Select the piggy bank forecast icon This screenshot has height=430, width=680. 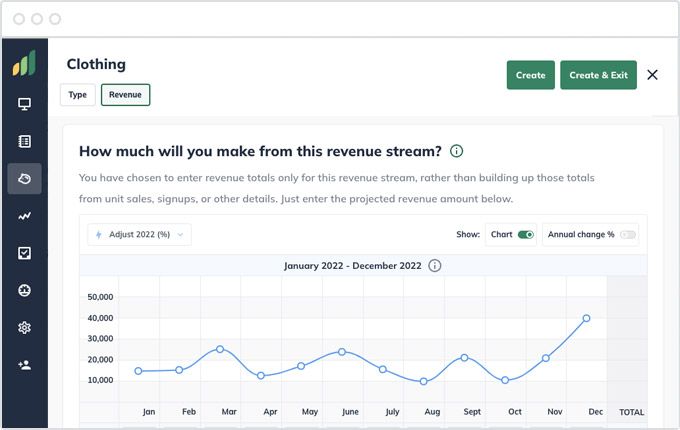(24, 179)
